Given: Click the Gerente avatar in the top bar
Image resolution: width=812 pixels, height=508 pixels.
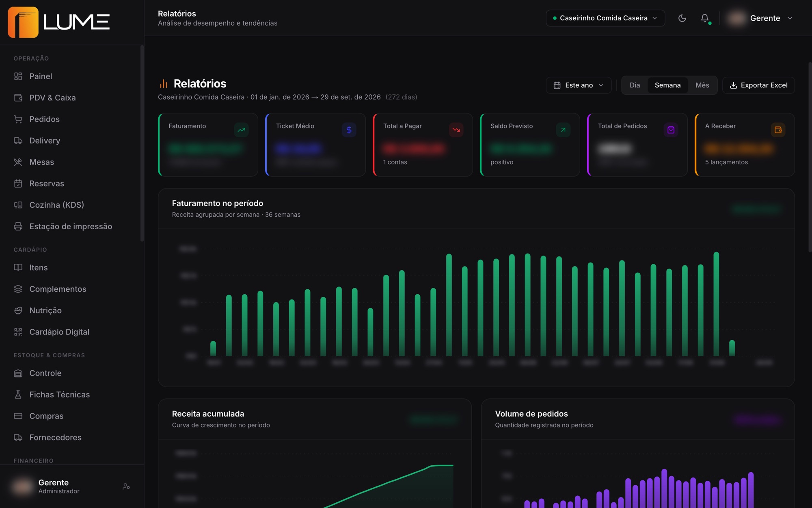Looking at the screenshot, I should [736, 18].
